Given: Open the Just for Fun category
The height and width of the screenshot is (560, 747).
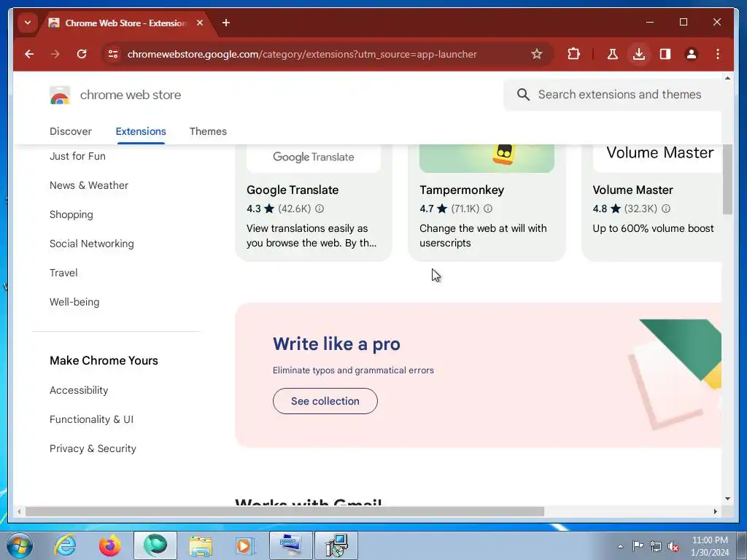Looking at the screenshot, I should pyautogui.click(x=77, y=156).
